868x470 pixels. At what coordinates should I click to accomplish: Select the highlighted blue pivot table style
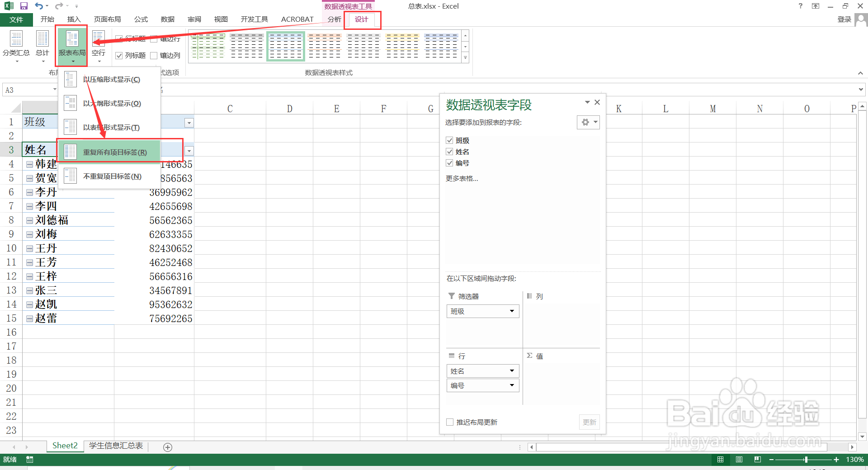click(x=286, y=46)
